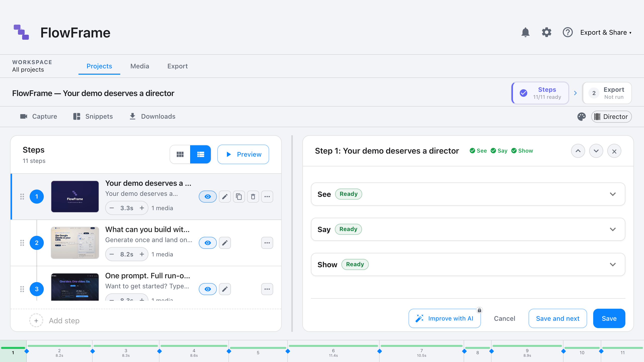Open the help question mark icon
Screen dimensions: 644x362
568,32
